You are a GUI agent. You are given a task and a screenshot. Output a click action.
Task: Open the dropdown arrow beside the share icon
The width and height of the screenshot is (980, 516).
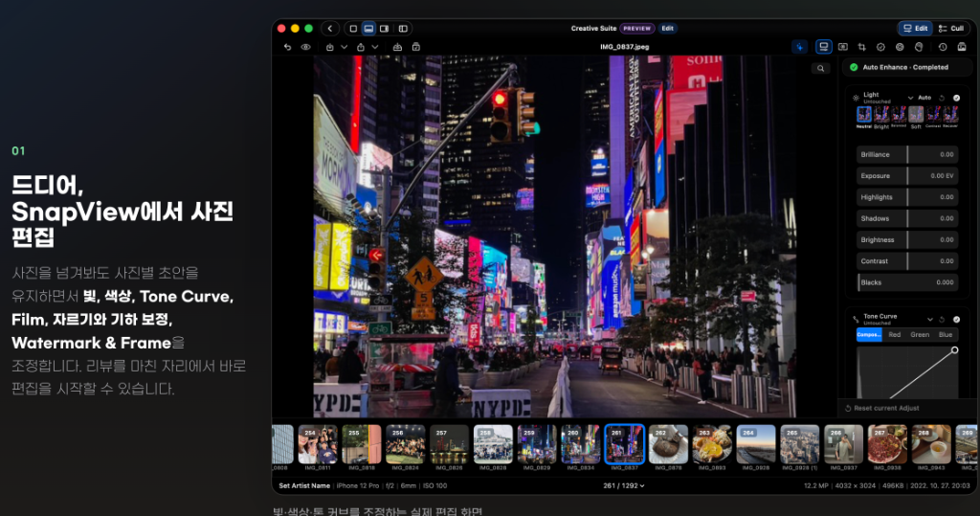tap(375, 47)
